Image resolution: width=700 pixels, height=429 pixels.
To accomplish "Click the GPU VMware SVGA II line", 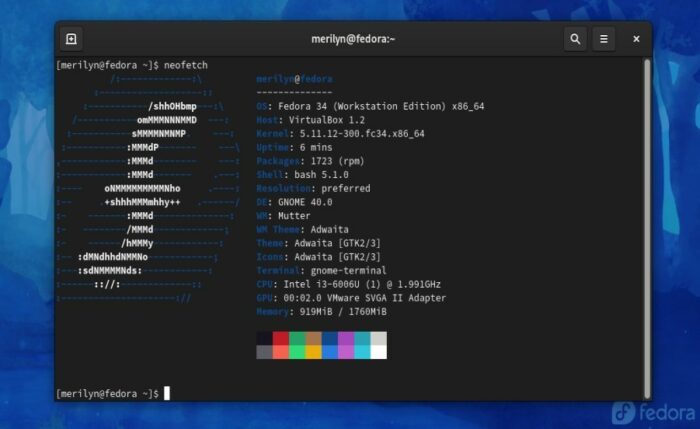I will [351, 298].
